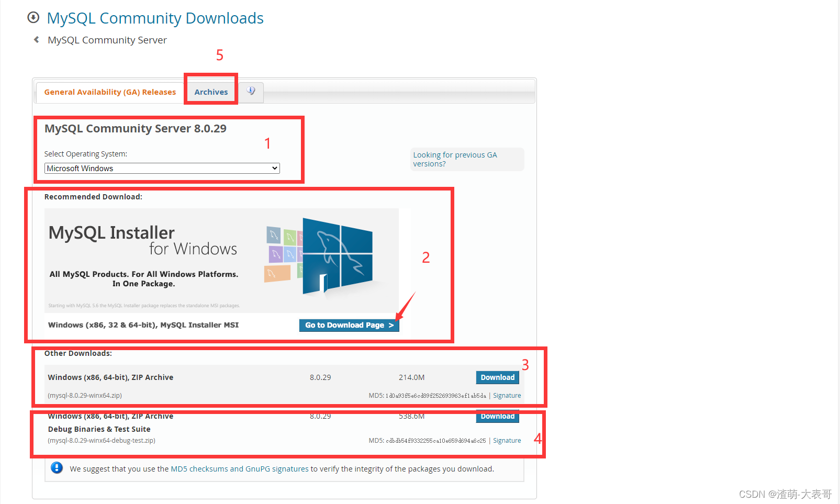Screen dimensions: 840x504
Task: Click the Other Downloads: label
Action: (x=78, y=353)
